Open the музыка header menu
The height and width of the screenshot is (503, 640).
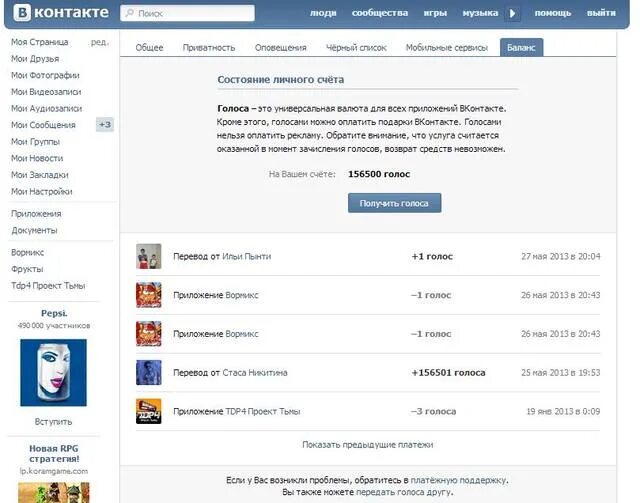pos(480,13)
